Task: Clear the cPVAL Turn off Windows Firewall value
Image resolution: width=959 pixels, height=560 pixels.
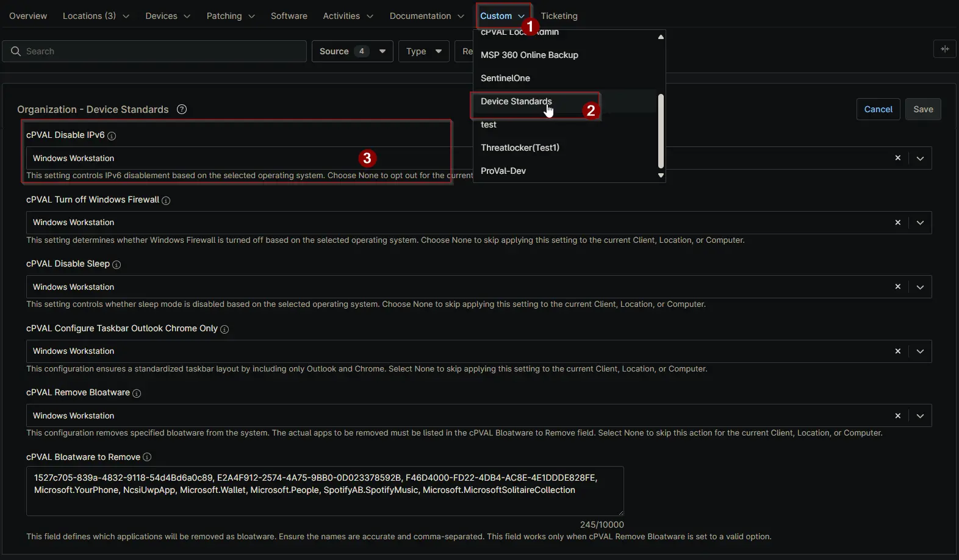Action: (897, 223)
